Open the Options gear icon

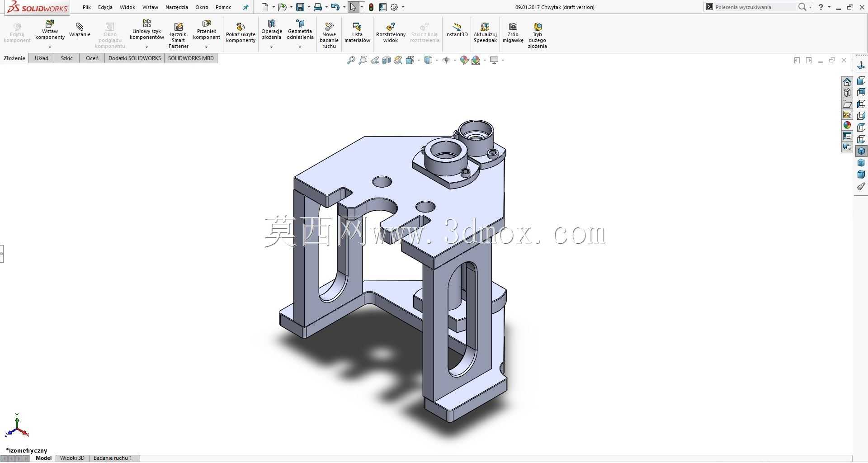coord(395,7)
